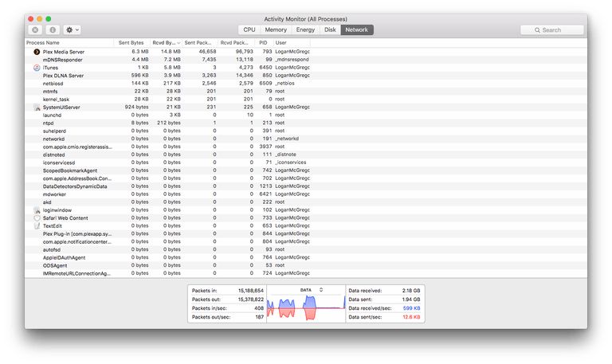The image size is (612, 364).
Task: Click the TextEdit process icon
Action: tap(37, 226)
